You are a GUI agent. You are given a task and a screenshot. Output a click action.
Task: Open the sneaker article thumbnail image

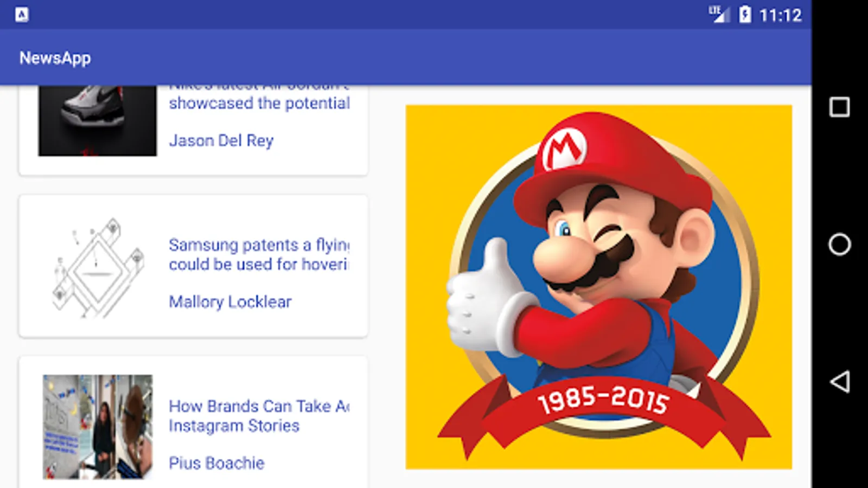[97, 120]
